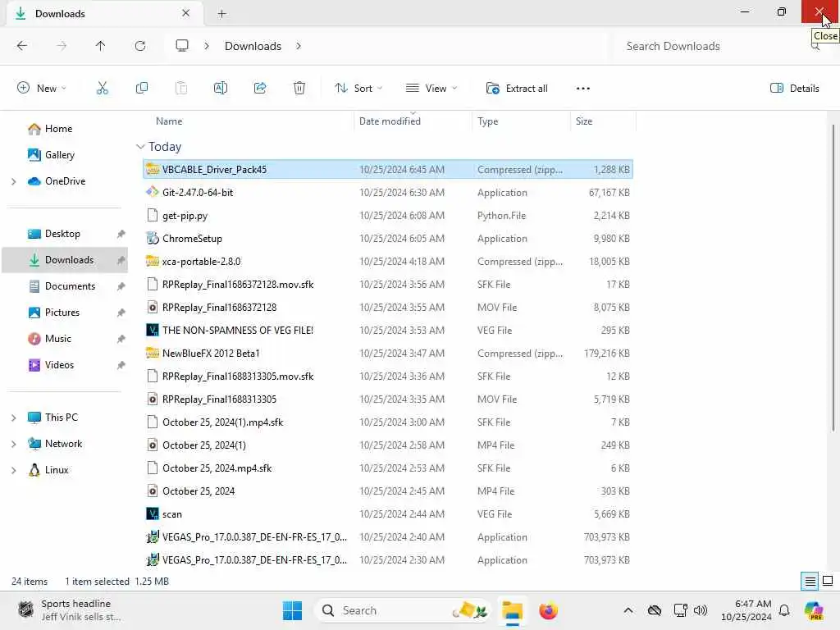Expand the OneDrive tree node
This screenshot has height=630, width=840.
13,181
